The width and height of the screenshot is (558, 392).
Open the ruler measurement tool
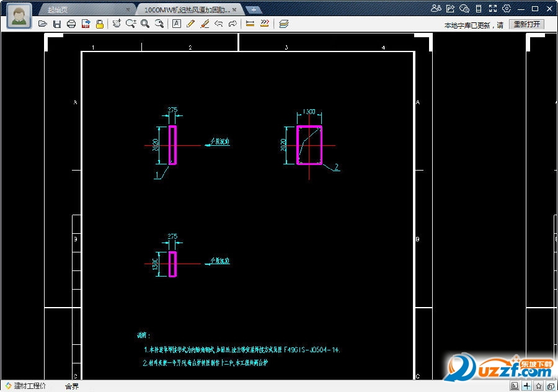[264, 24]
